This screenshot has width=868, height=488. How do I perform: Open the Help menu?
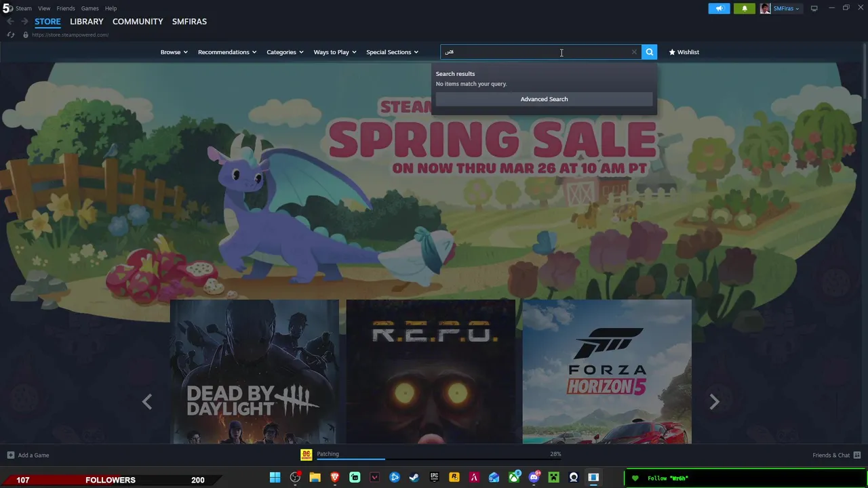111,8
